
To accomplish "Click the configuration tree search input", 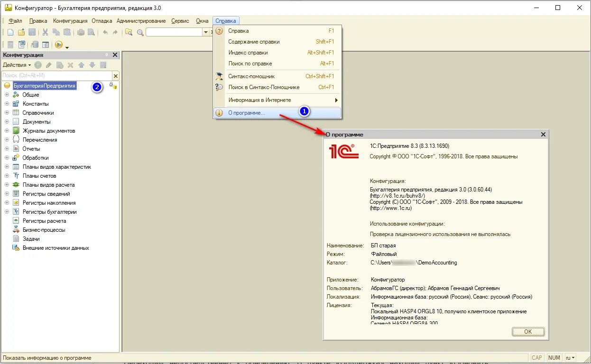I will click(x=56, y=75).
